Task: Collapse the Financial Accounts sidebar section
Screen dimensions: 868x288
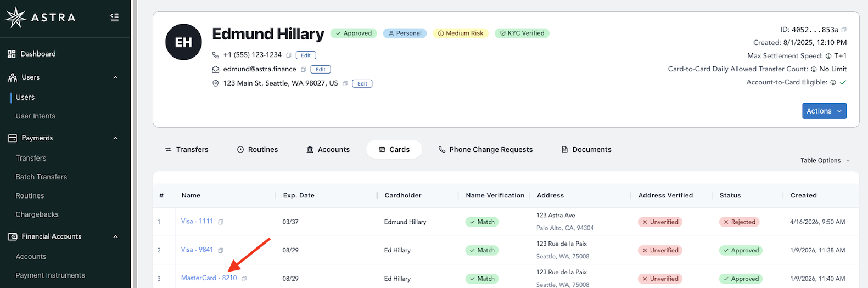Action: point(115,236)
